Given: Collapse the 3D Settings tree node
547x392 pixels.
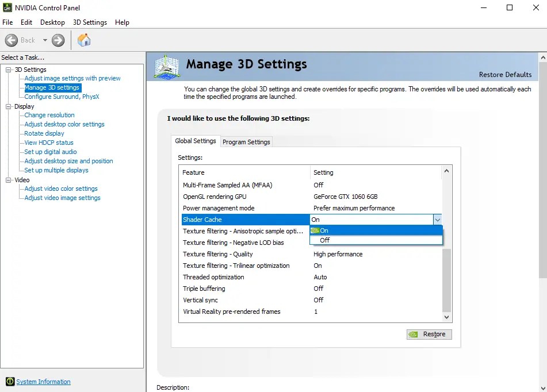Looking at the screenshot, I should pyautogui.click(x=9, y=70).
